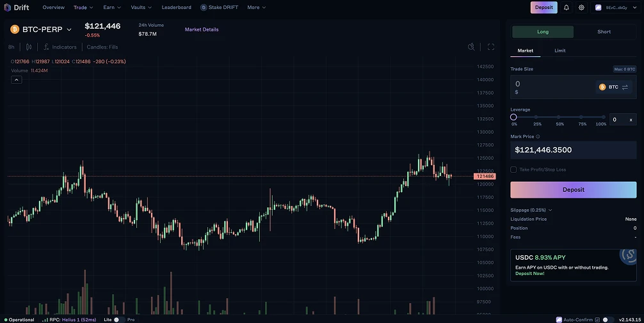Click the wallet avatar icon
644x323 pixels.
point(599,8)
